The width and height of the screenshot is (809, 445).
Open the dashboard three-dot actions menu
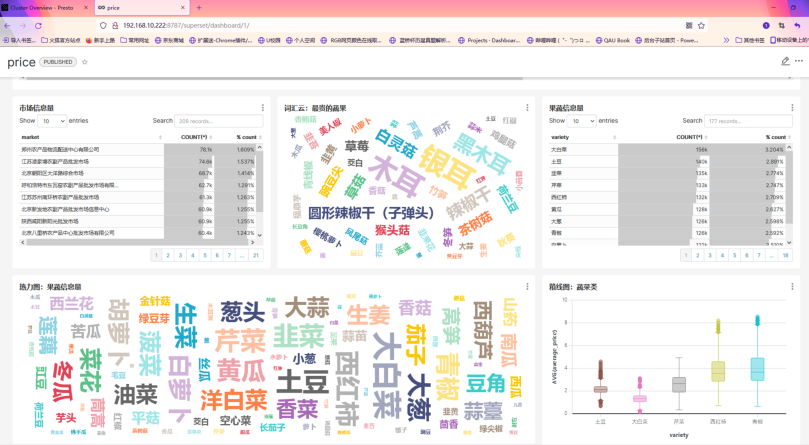point(799,62)
